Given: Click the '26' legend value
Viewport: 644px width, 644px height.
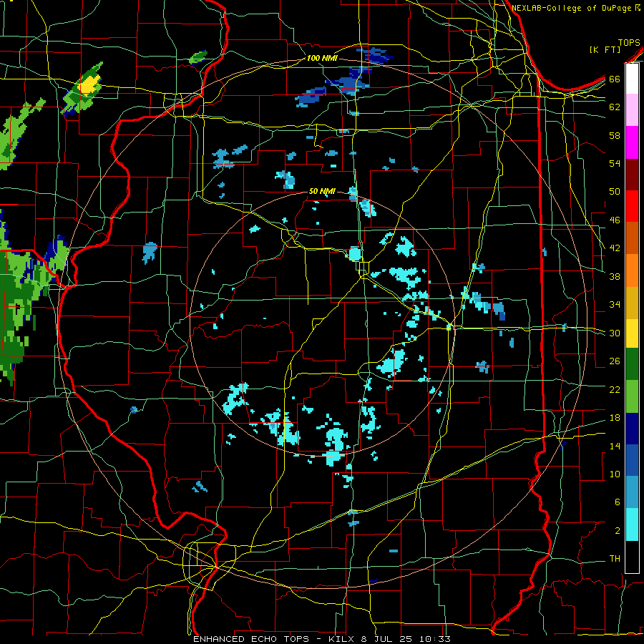Looking at the screenshot, I should (x=615, y=361).
